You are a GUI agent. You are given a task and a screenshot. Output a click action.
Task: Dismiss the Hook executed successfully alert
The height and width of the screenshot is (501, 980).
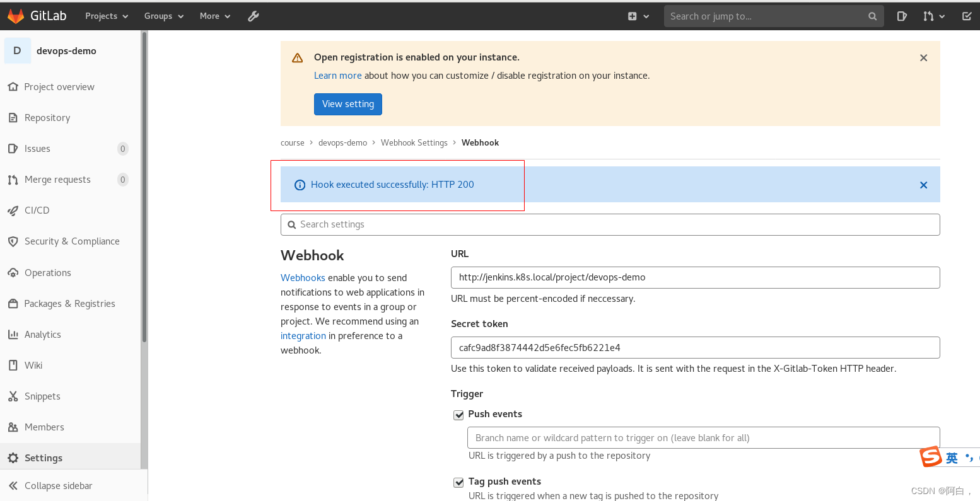point(923,185)
